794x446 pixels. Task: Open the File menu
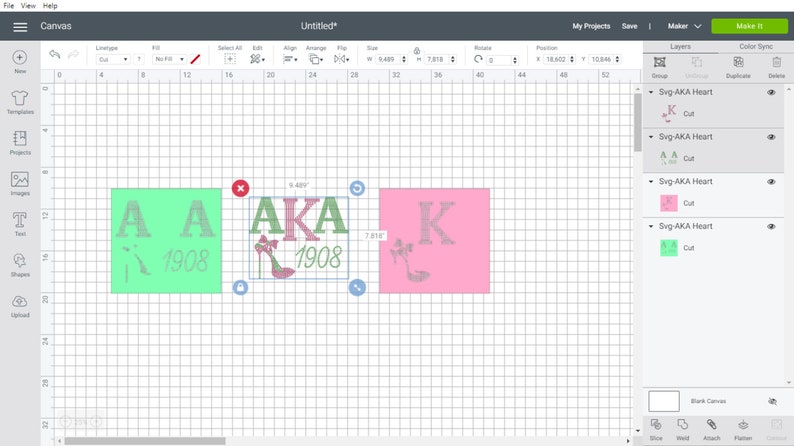pos(9,6)
